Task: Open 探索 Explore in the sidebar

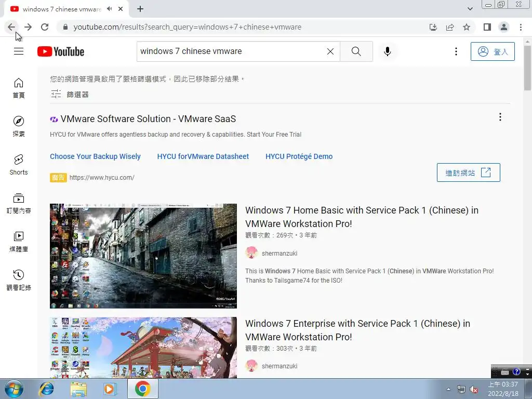Action: pyautogui.click(x=19, y=126)
